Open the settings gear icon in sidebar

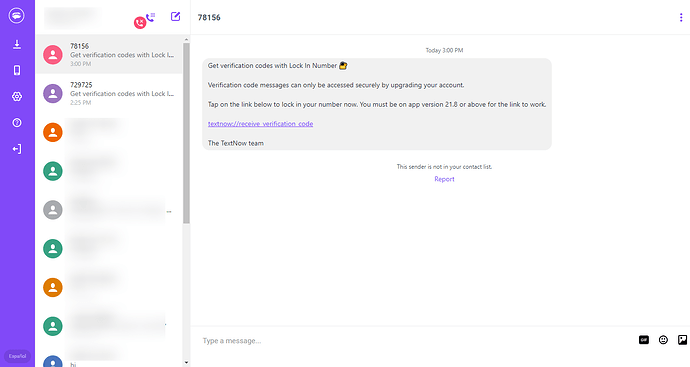pyautogui.click(x=17, y=96)
